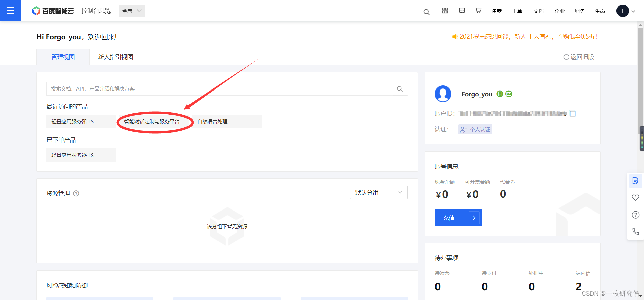Click the orange announcement speaker icon
Image resolution: width=644 pixels, height=300 pixels.
click(x=455, y=37)
